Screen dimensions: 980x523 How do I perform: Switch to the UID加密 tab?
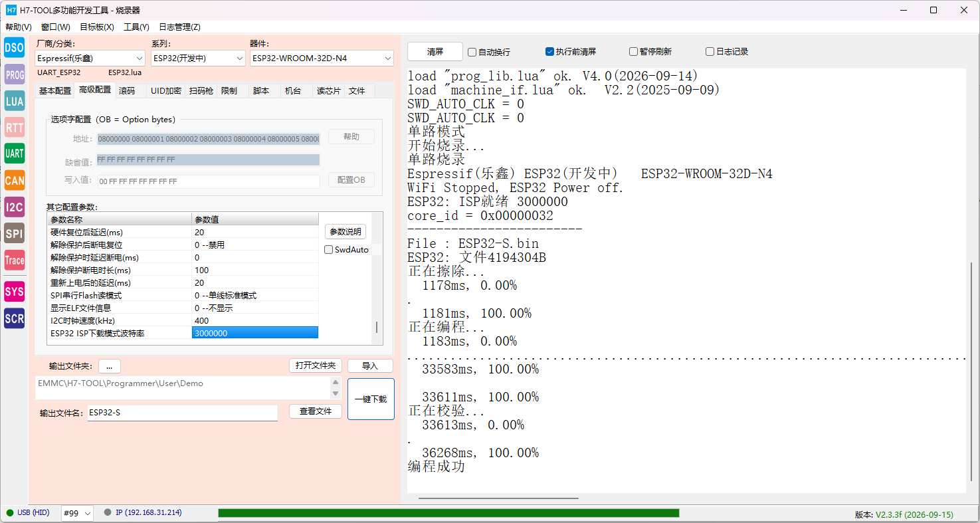pos(165,91)
